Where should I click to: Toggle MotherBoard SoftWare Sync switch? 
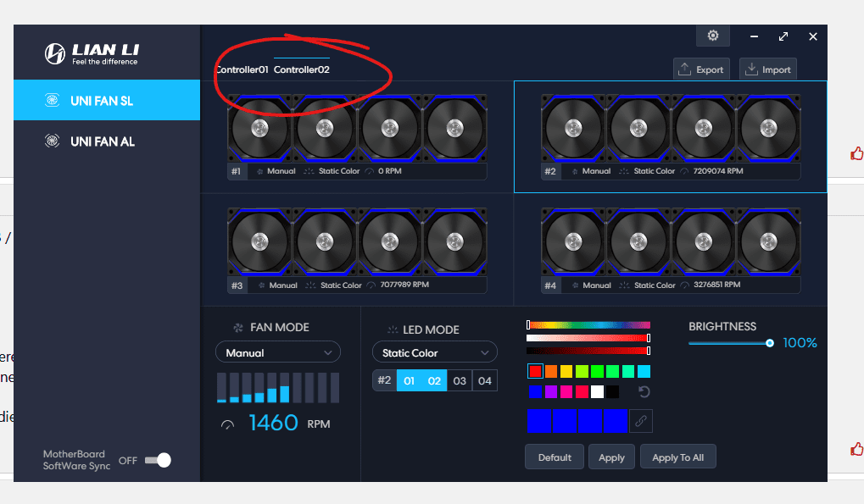coord(159,460)
